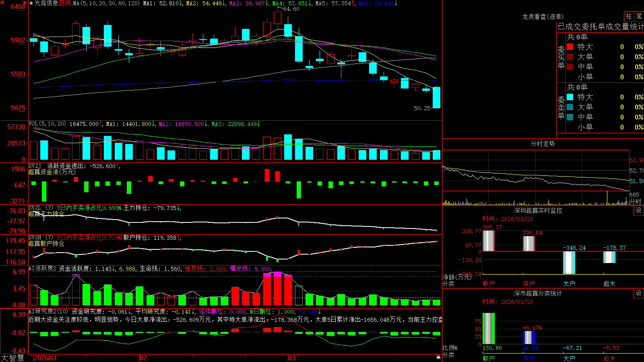Click the 强势线: 3.000 value
The height and width of the screenshot is (362, 644).
point(206,268)
